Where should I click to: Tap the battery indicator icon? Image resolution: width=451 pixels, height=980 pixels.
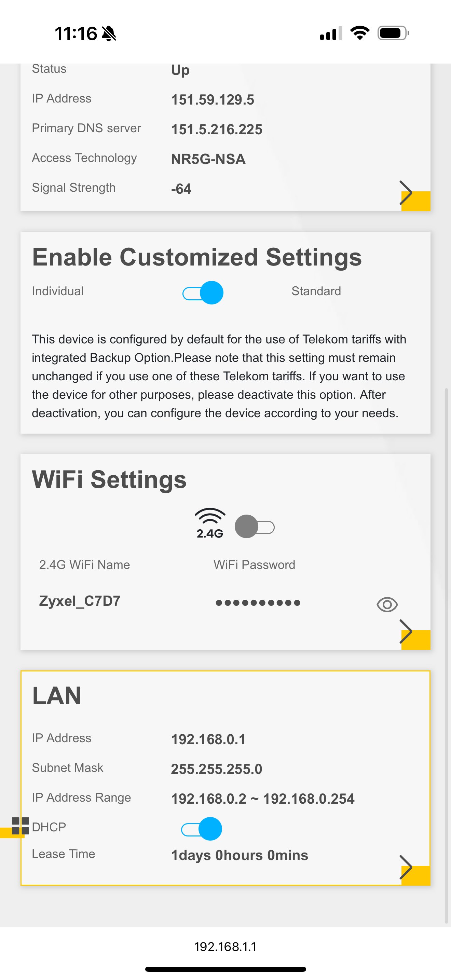pos(393,33)
